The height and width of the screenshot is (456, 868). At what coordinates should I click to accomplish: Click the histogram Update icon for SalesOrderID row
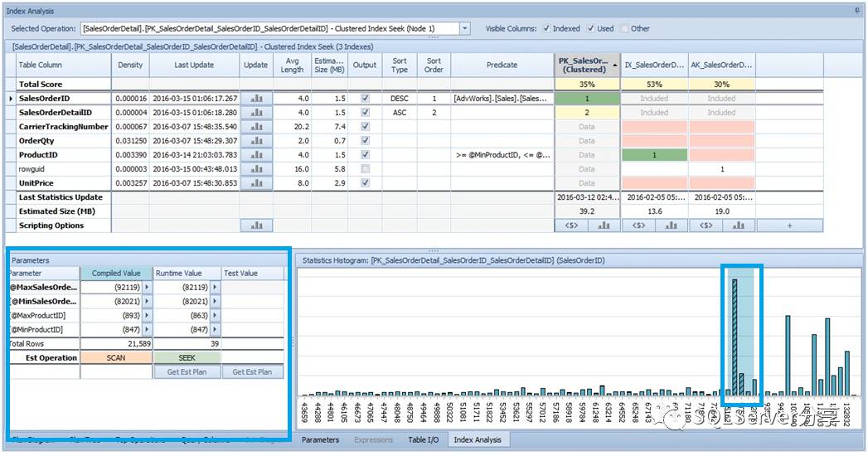(x=255, y=99)
